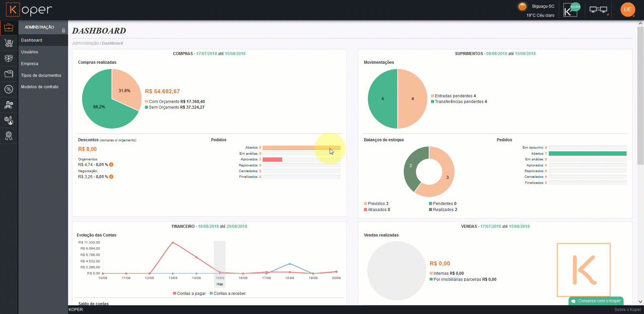644x314 pixels.
Task: Open the worker with gear module
Action: coord(9,105)
